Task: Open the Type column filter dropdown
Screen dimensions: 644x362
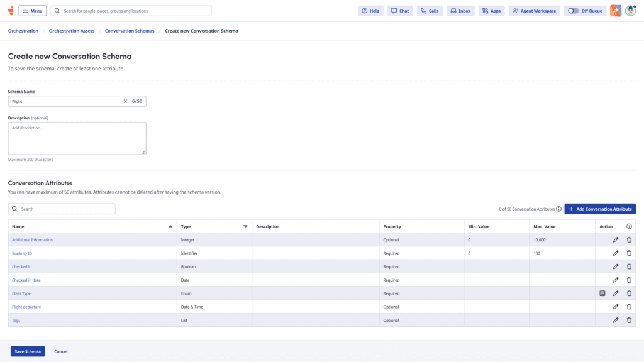Action: click(x=245, y=226)
